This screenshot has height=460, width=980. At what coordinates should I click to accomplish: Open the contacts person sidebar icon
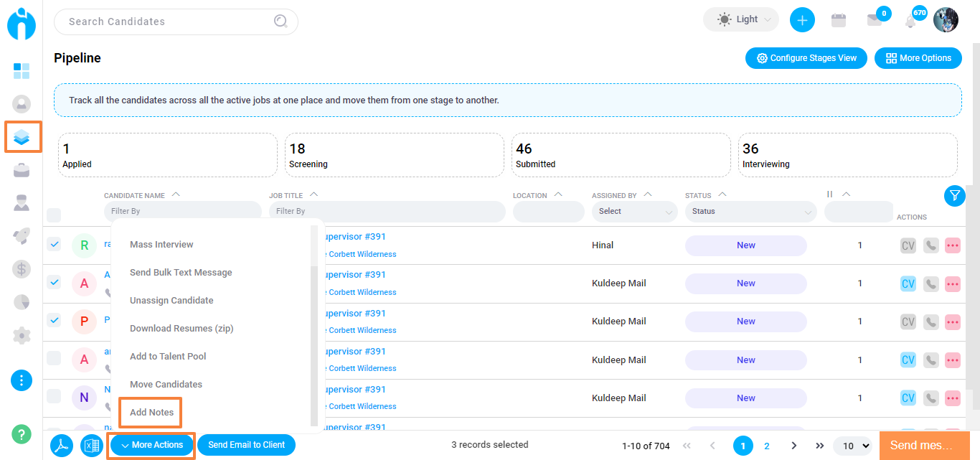click(22, 203)
